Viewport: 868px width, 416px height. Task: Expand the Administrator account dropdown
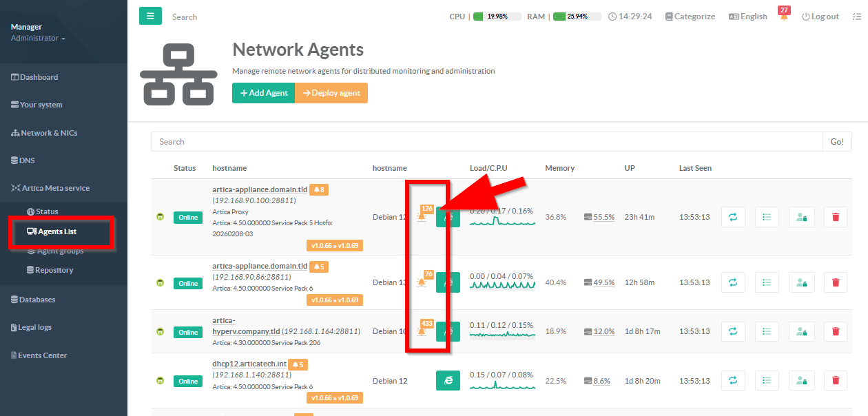(x=38, y=38)
